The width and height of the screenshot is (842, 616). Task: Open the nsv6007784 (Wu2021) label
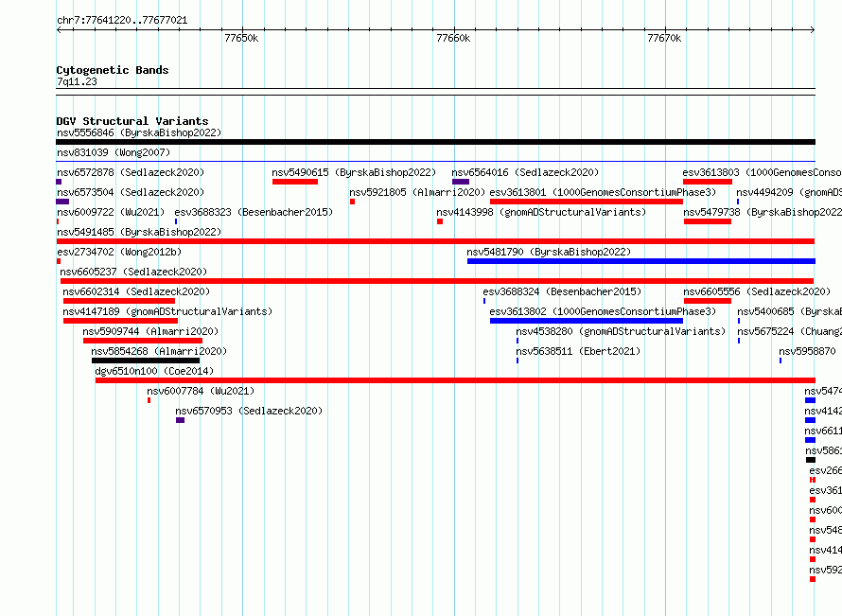tap(201, 391)
